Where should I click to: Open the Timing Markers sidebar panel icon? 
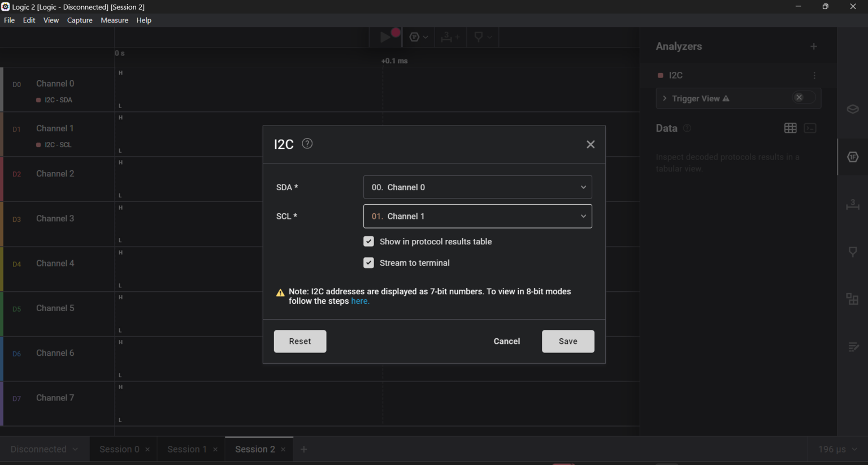[x=853, y=252]
